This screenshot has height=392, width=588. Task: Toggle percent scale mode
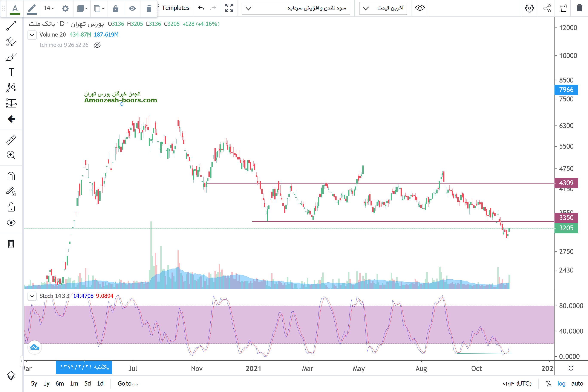point(548,383)
